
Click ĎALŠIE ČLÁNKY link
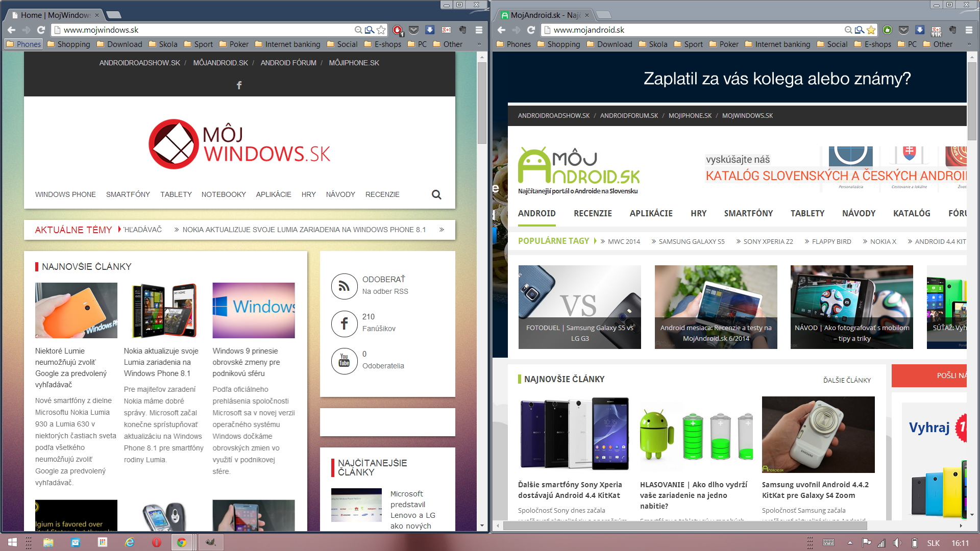[847, 380]
